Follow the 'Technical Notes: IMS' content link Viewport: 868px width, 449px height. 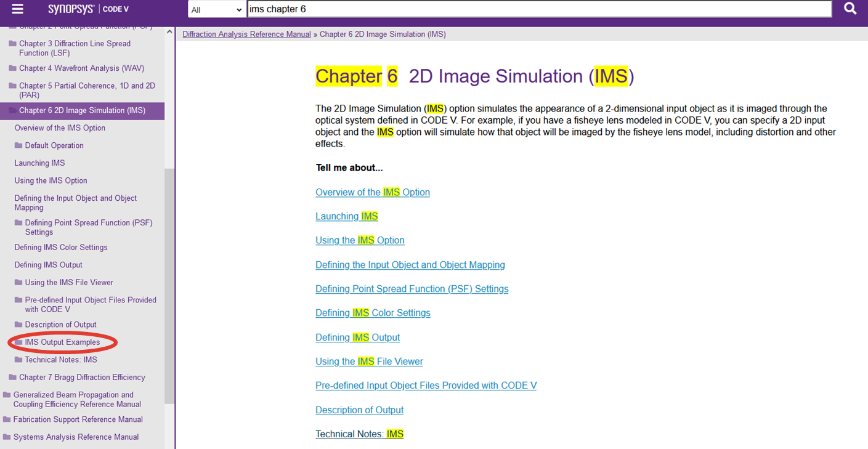[x=360, y=434]
